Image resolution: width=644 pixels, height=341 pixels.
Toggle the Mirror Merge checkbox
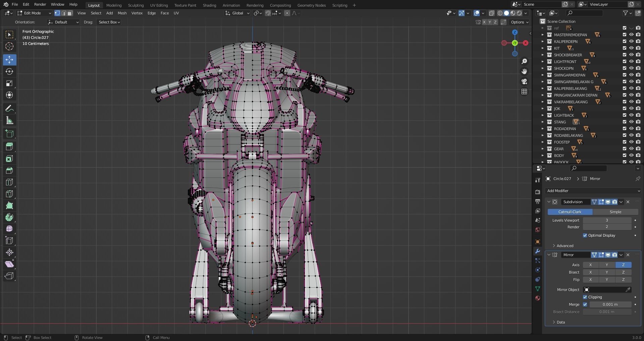click(x=585, y=304)
